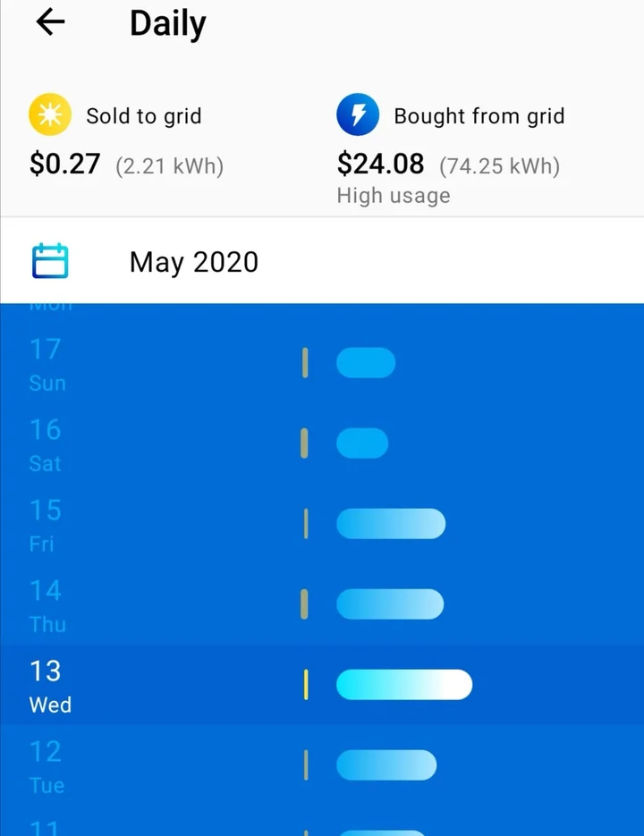
Task: Tap the $24.08 bought amount
Action: point(381,165)
